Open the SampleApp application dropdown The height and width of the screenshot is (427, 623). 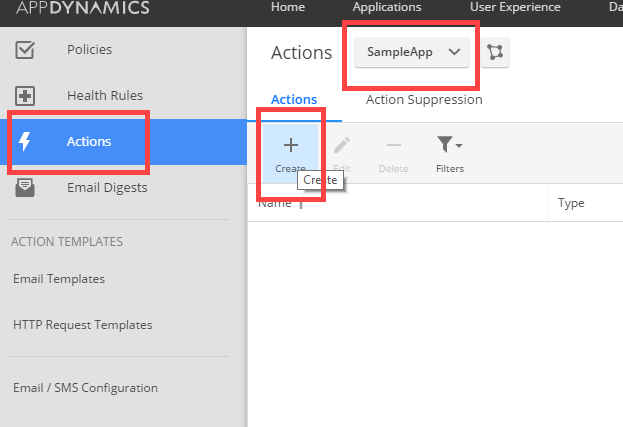[411, 52]
